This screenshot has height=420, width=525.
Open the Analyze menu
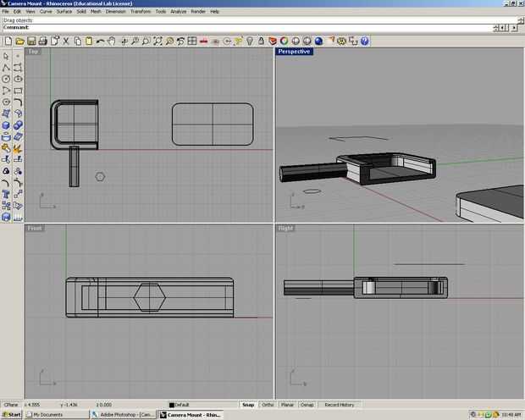pyautogui.click(x=179, y=11)
